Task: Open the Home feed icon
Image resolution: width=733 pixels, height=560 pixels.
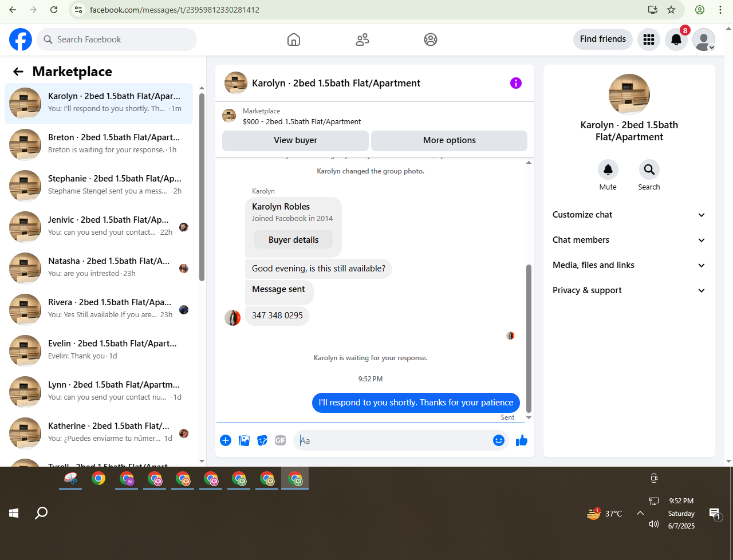Action: click(294, 40)
